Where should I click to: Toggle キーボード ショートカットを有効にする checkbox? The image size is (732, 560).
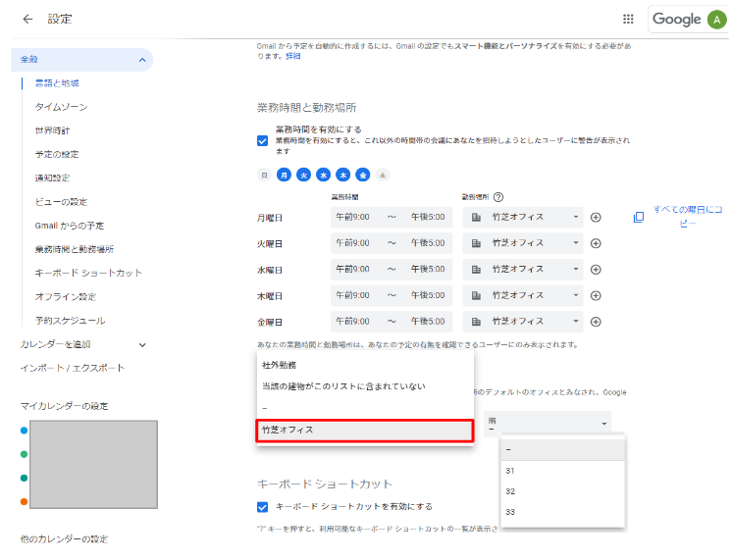click(x=262, y=507)
